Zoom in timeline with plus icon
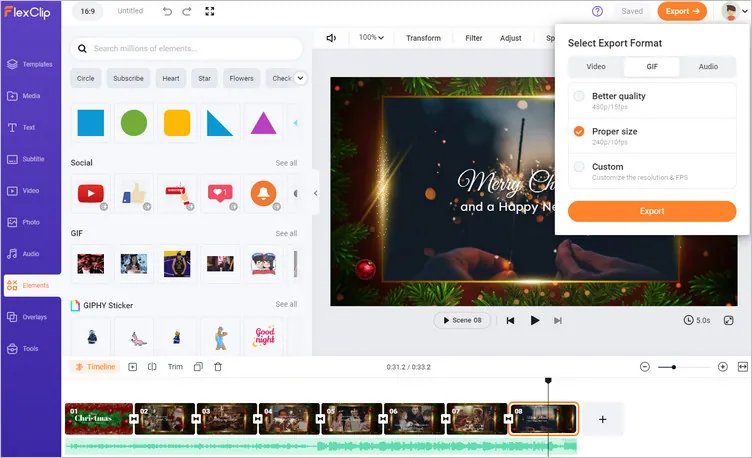Viewport: 752px width, 458px height. coord(723,367)
